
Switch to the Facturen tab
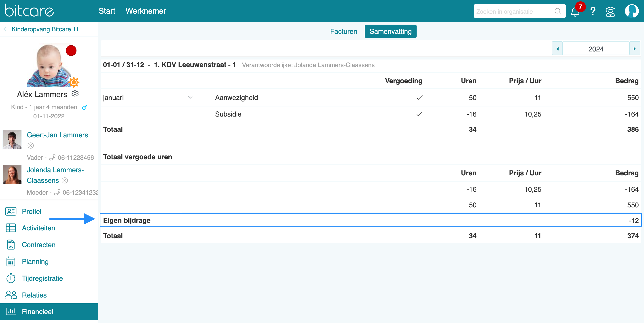(343, 31)
